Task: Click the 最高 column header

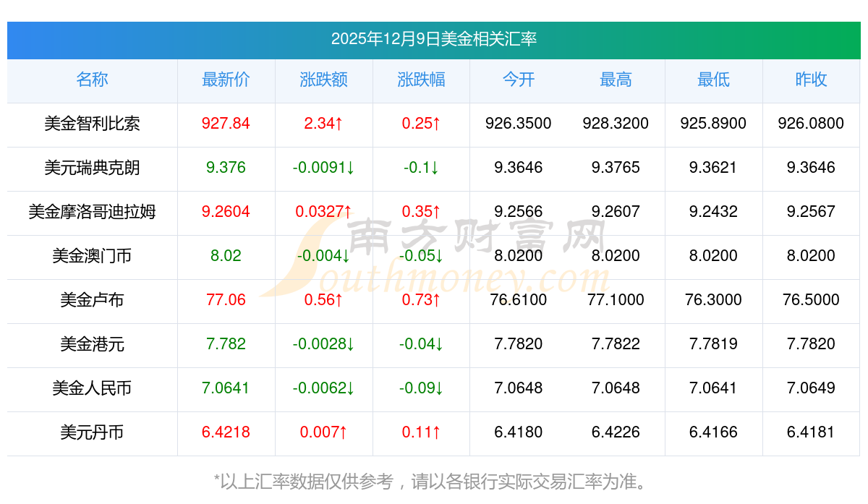Action: tap(616, 80)
